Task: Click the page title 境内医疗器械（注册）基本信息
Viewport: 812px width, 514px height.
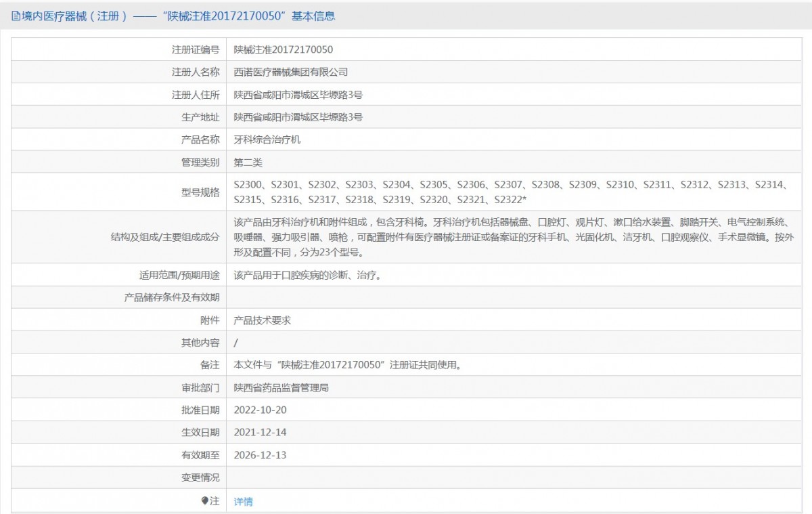Action: pyautogui.click(x=179, y=16)
